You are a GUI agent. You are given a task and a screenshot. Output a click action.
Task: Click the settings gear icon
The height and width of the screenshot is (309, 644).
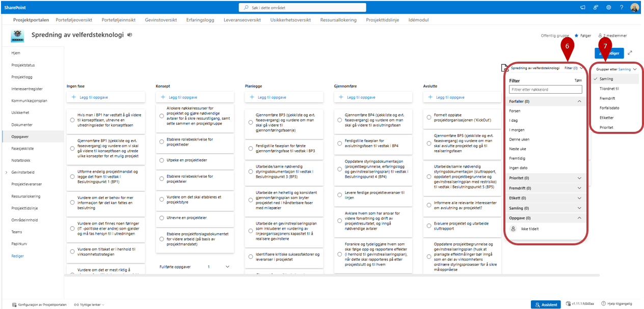(608, 8)
